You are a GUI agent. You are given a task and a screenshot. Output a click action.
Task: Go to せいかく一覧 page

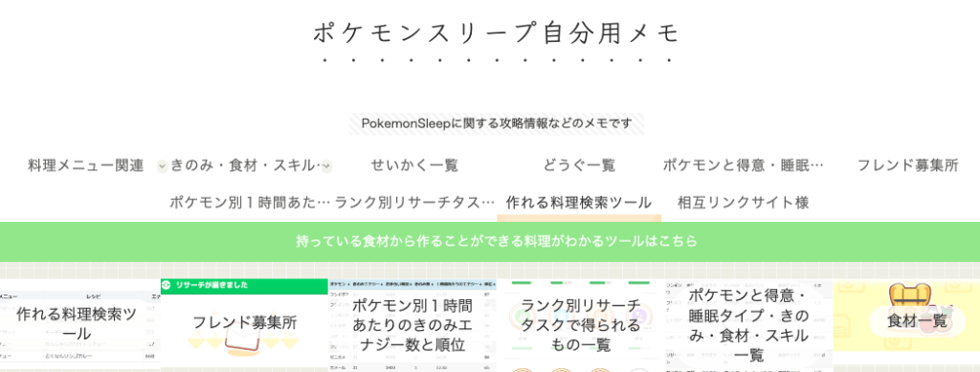pos(414,165)
